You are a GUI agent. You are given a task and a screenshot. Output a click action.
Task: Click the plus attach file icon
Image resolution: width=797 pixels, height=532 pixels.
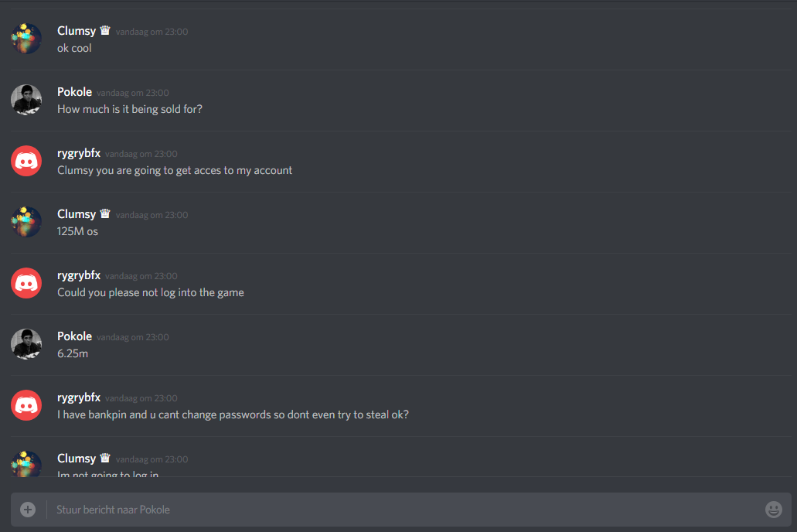pos(28,509)
